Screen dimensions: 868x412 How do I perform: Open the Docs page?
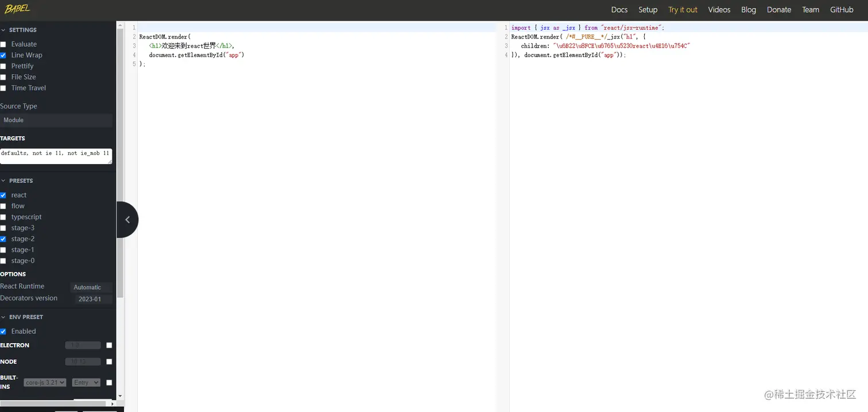pos(619,10)
